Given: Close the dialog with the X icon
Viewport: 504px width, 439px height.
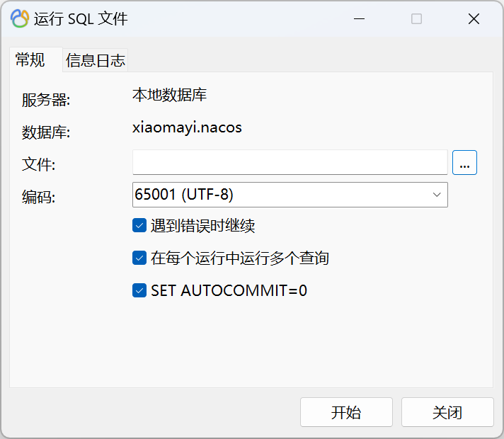Looking at the screenshot, I should tap(474, 18).
